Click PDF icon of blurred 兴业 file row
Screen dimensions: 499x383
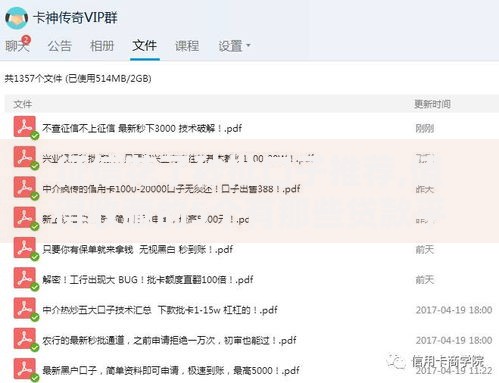[25, 157]
